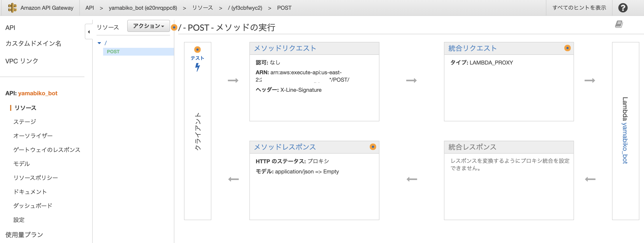Open the テスト client test link
The width and height of the screenshot is (644, 243).
(197, 58)
